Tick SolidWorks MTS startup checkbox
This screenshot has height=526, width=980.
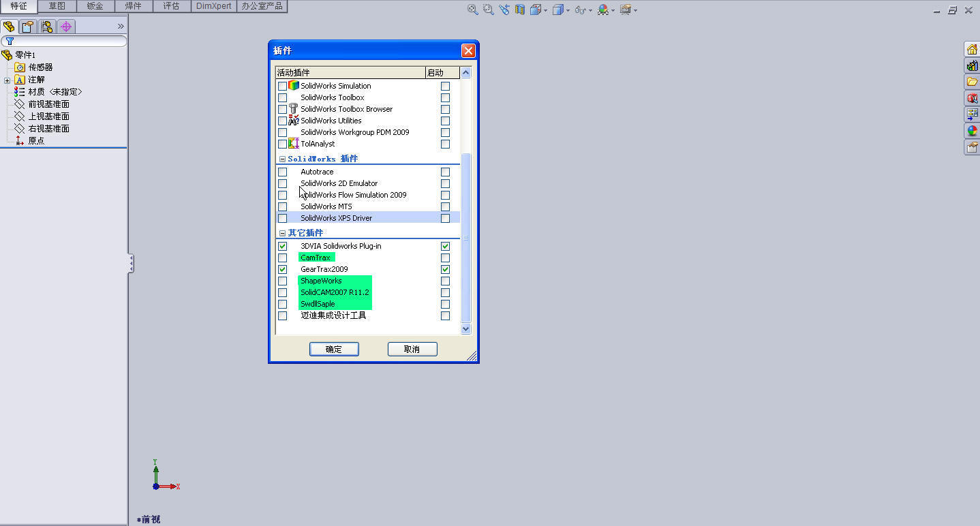tap(445, 206)
